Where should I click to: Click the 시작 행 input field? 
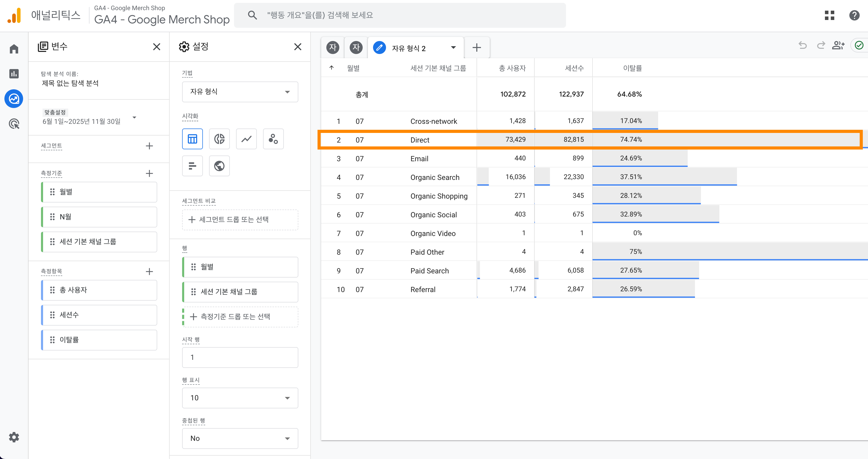240,357
